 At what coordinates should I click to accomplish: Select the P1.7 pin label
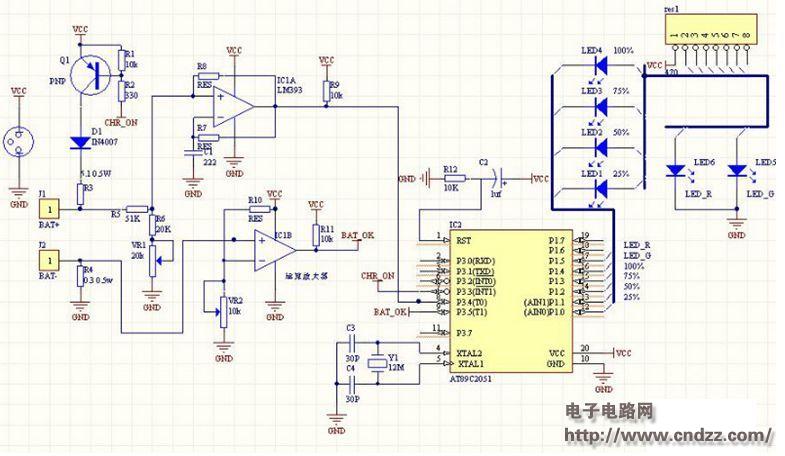click(556, 241)
